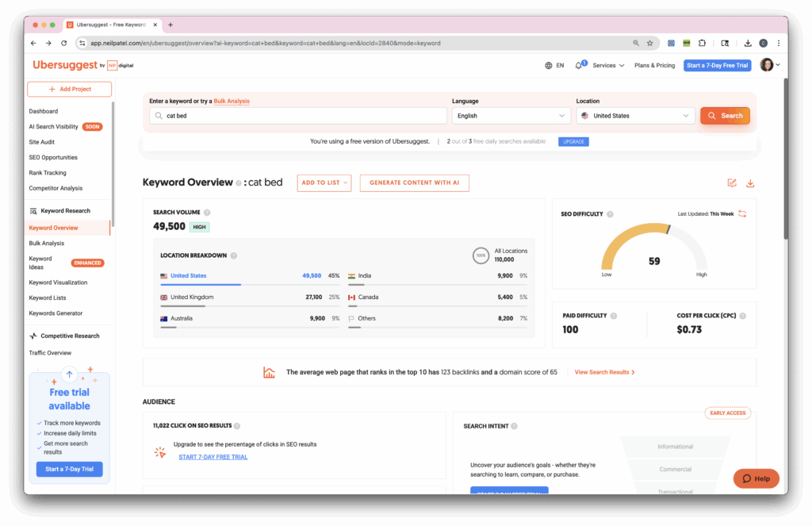Open browser downloads icon
This screenshot has width=812, height=526.
pyautogui.click(x=748, y=44)
